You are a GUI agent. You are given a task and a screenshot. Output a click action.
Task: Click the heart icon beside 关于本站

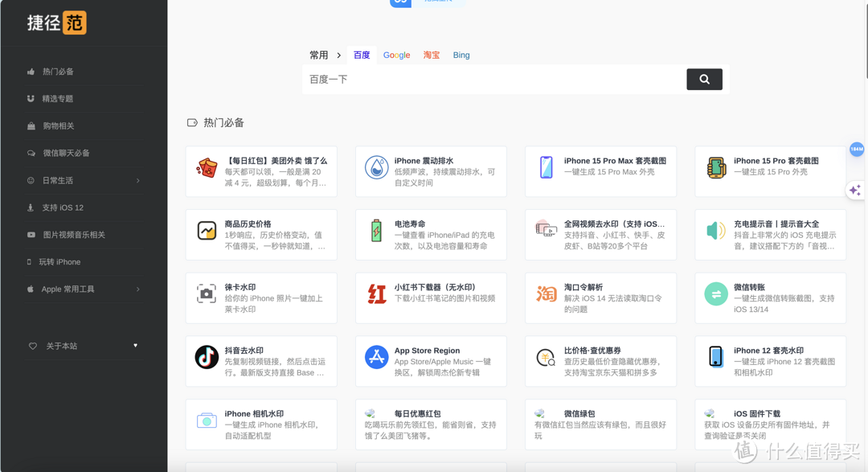[33, 347]
